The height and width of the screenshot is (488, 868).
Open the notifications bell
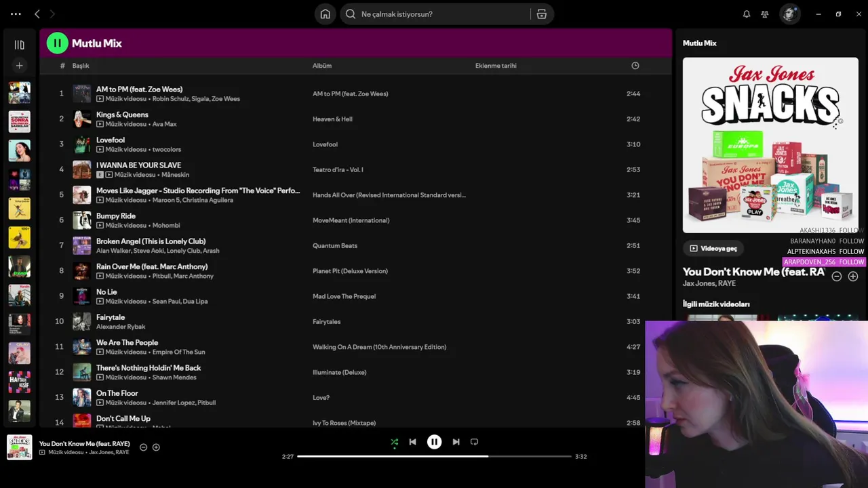coord(747,14)
